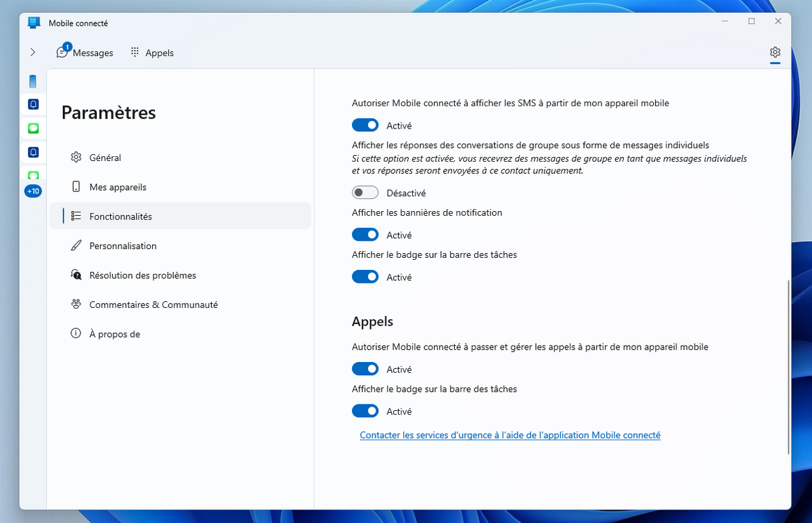Click 'Afficher les réponses des conversations de groupe' label
Screen dimensions: 812x523
531,145
